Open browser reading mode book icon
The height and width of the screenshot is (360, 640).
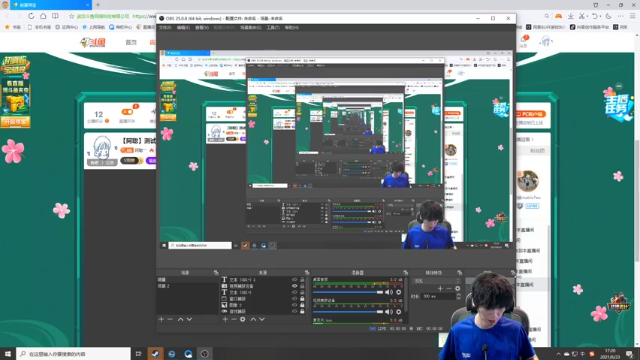(55, 16)
